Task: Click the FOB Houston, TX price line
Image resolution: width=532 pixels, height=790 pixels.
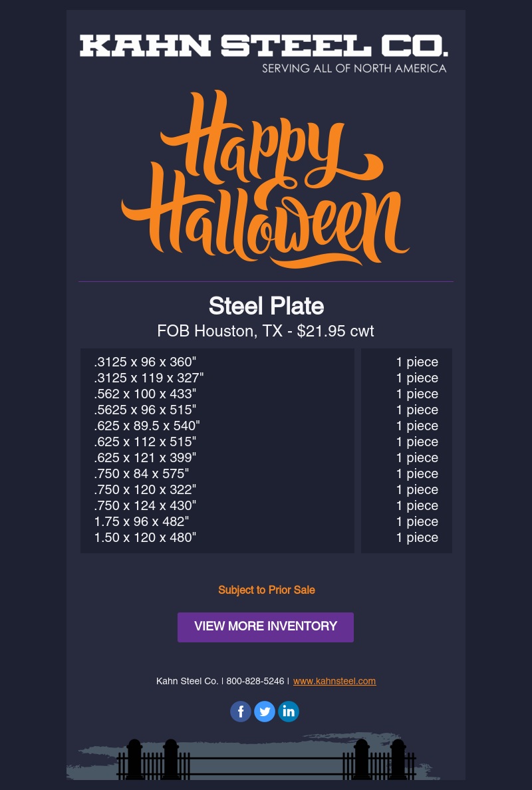Action: tap(265, 330)
